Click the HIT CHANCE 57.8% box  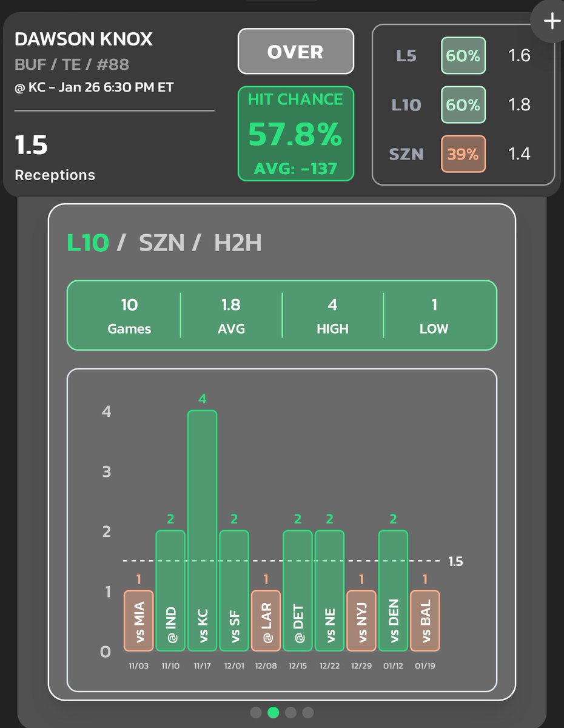[296, 133]
